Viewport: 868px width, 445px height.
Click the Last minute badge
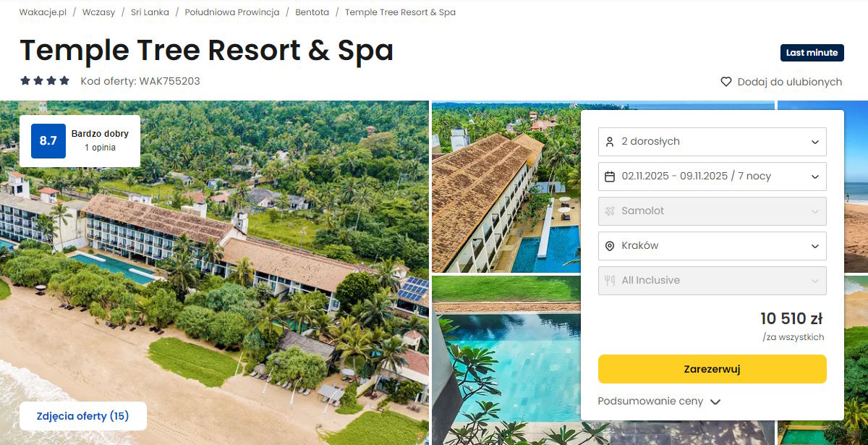[812, 53]
